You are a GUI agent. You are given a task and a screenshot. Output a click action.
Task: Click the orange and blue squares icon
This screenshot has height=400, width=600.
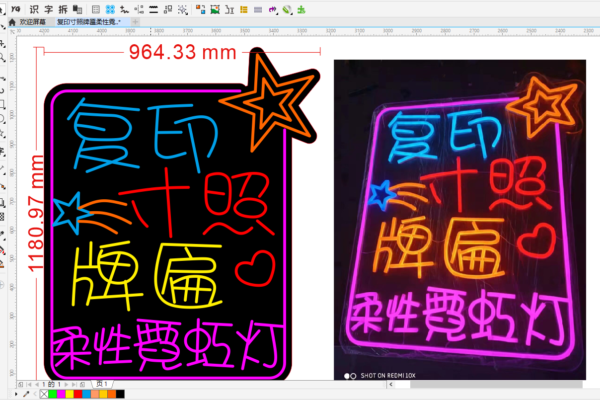200,10
